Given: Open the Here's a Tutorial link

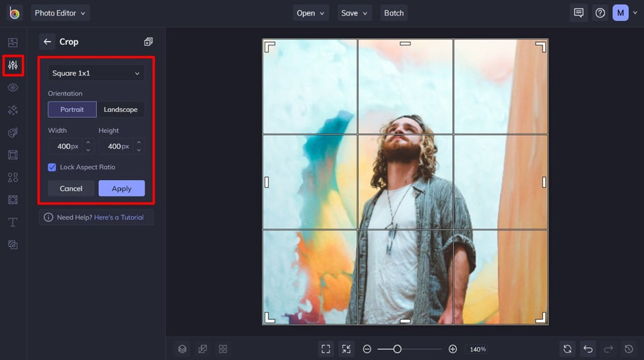Looking at the screenshot, I should (x=119, y=217).
